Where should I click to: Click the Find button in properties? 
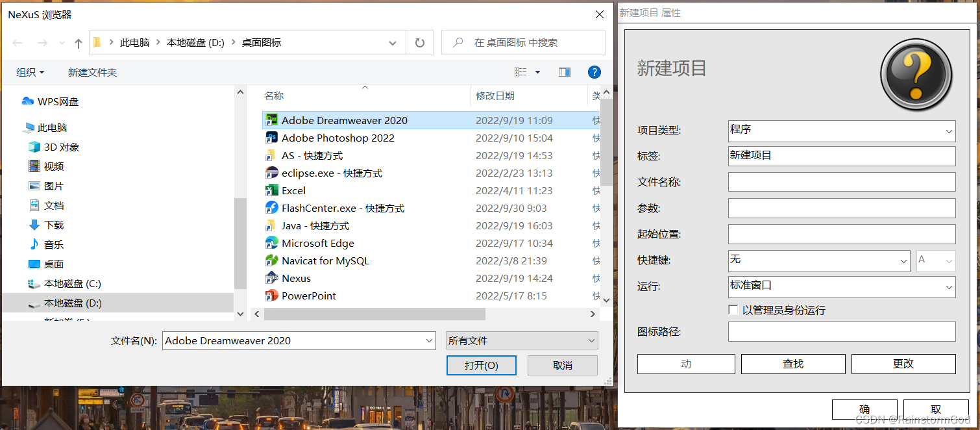pos(793,364)
